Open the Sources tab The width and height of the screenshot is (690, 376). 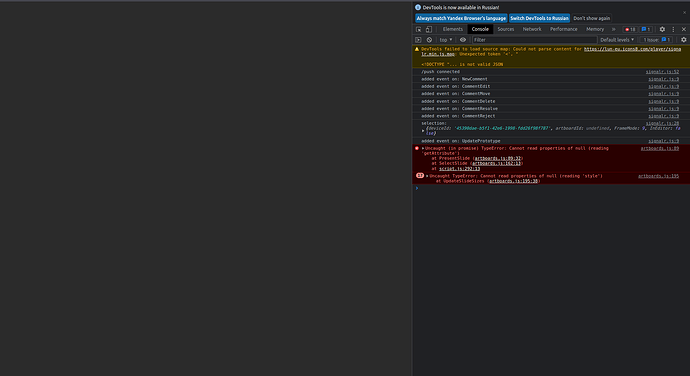click(506, 29)
